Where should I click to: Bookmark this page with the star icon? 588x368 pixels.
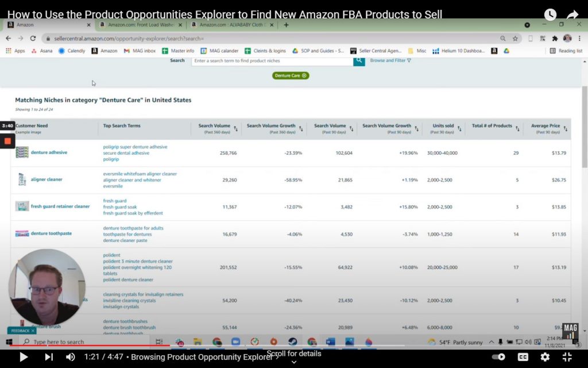[515, 39]
